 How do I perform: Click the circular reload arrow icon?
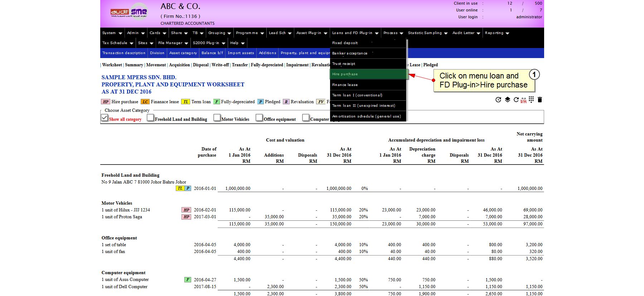tap(516, 100)
